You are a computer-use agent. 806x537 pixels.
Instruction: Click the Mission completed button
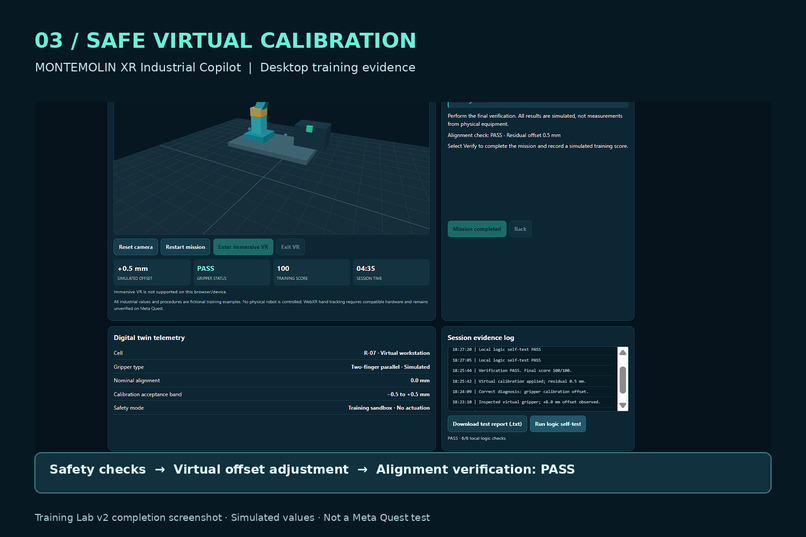477,229
